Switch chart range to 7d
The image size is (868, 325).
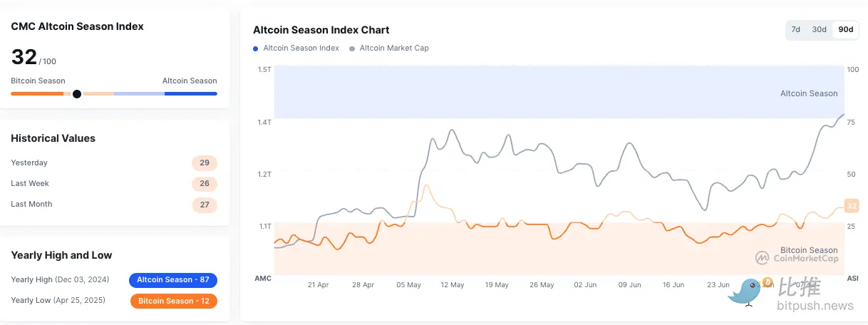click(796, 30)
